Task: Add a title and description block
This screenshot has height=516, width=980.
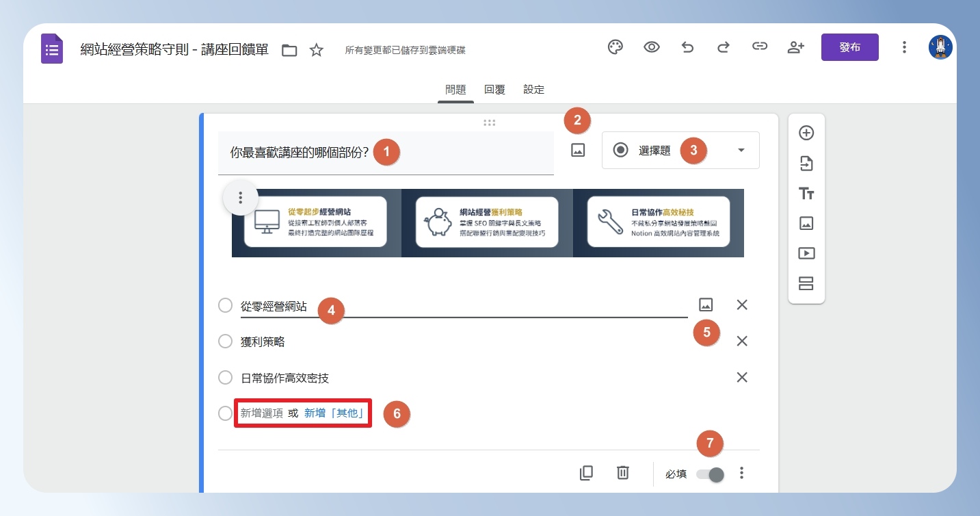Action: click(806, 194)
